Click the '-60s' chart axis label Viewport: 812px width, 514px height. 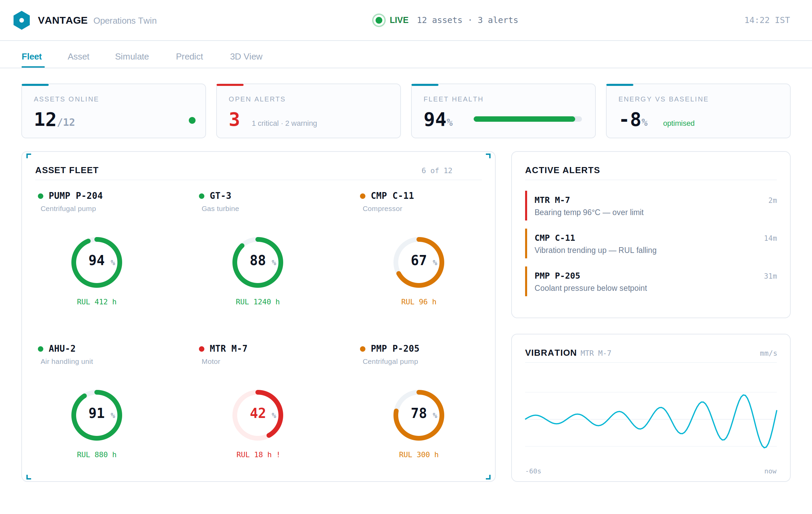pyautogui.click(x=533, y=471)
